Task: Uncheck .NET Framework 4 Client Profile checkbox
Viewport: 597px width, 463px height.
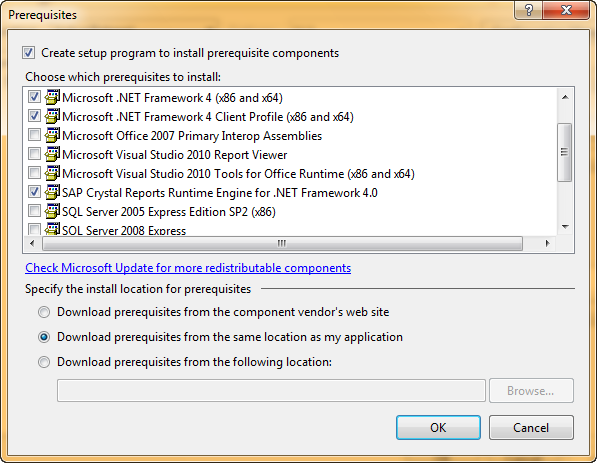Action: [34, 116]
